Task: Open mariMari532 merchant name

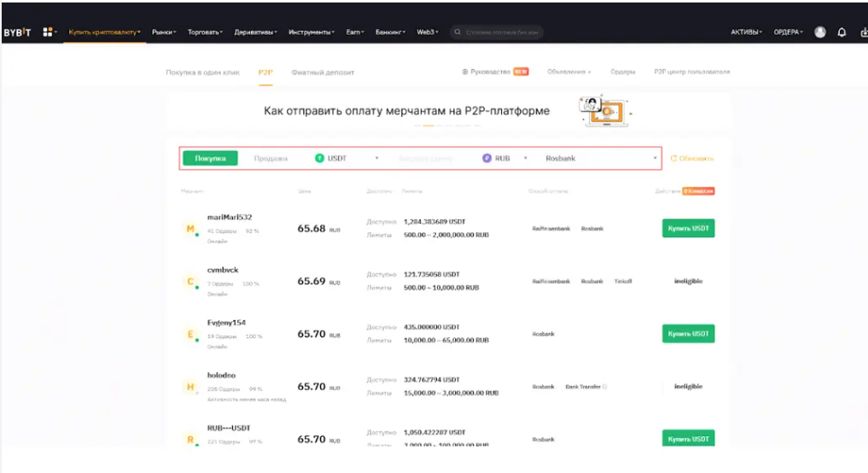Action: pos(230,217)
